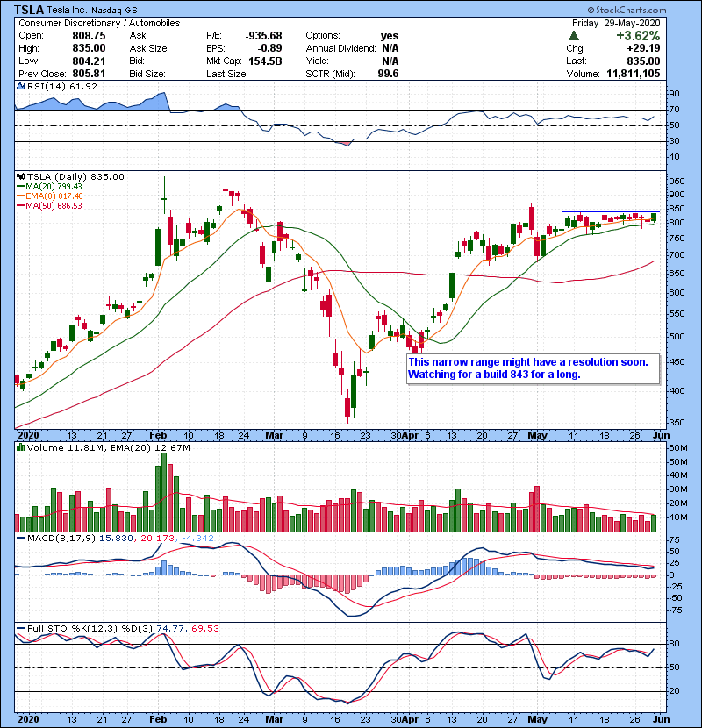Click the 60M volume axis label
Screen dimensions: 702x728
pos(677,448)
